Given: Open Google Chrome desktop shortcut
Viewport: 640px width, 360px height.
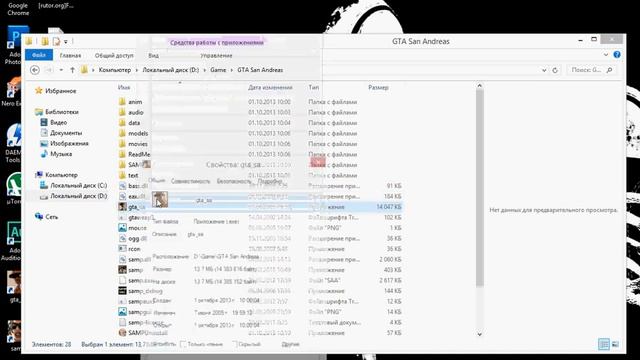Looking at the screenshot, I should click(18, 9).
